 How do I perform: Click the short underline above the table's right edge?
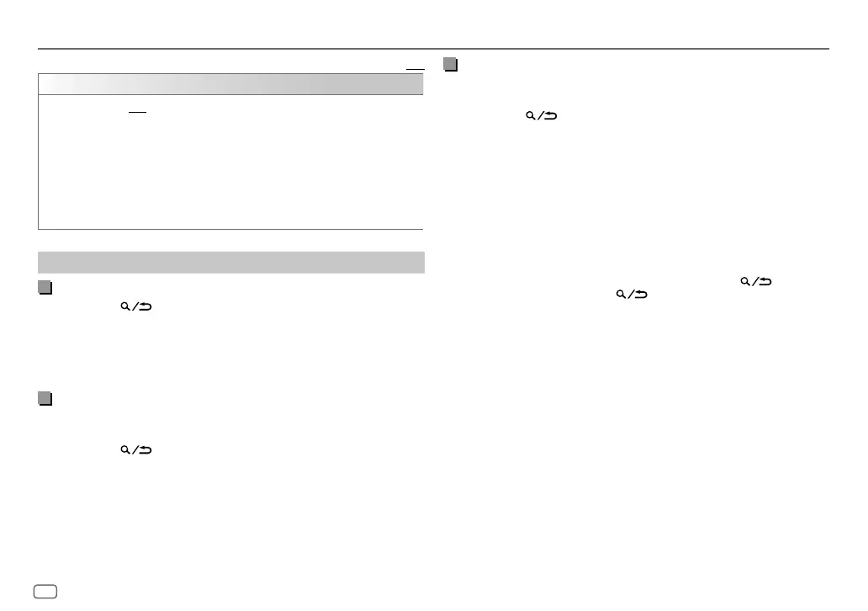(x=415, y=69)
